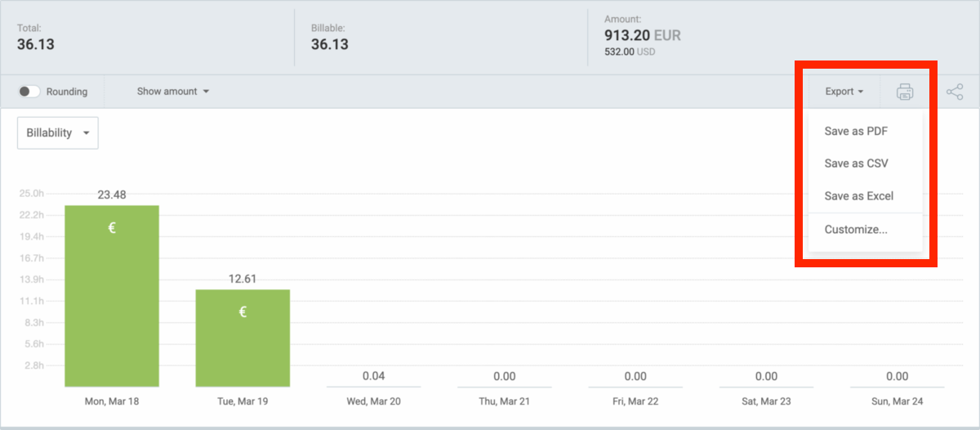Viewport: 980px width, 430px height.
Task: Collapse the Export dropdown menu
Action: pyautogui.click(x=844, y=92)
